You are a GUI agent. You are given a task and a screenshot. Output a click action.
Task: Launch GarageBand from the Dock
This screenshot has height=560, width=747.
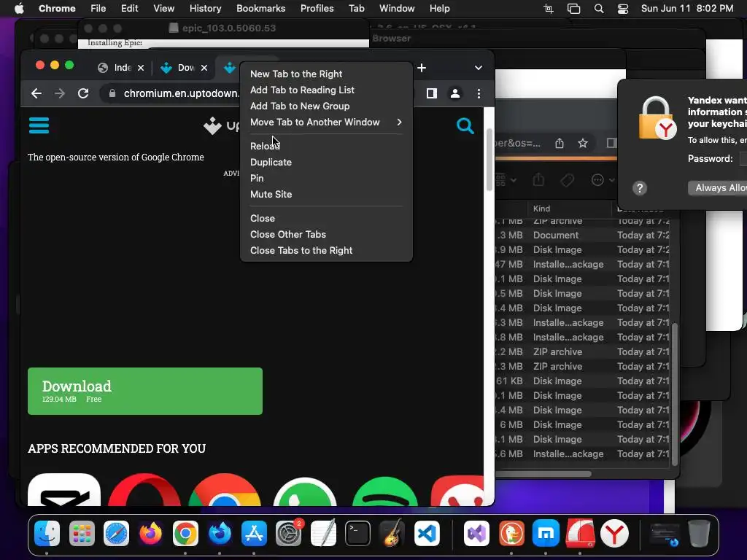pos(392,533)
